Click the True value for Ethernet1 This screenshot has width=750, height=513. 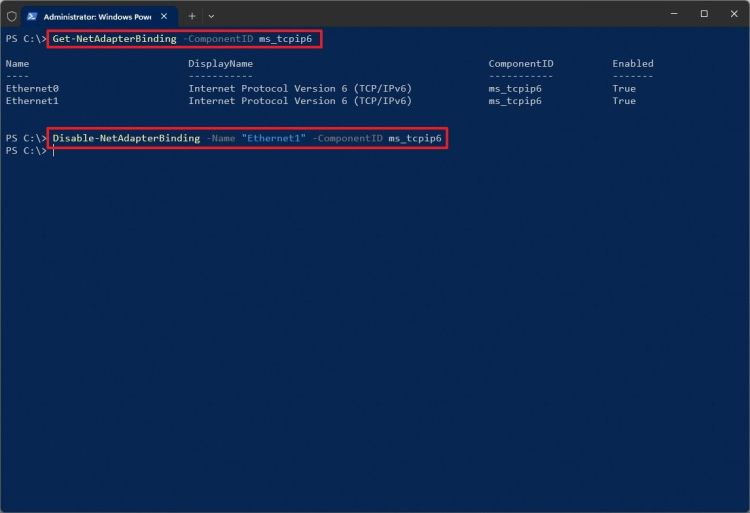624,100
